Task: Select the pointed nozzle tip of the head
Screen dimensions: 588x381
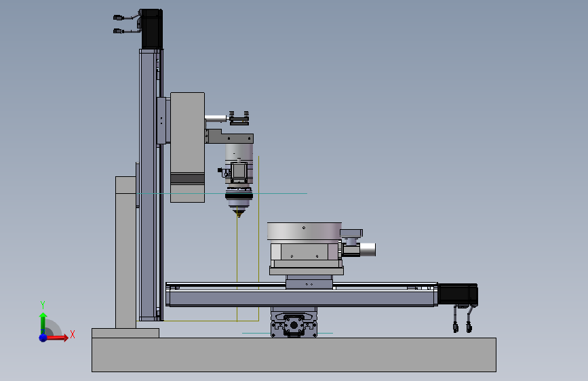Action: pyautogui.click(x=239, y=214)
